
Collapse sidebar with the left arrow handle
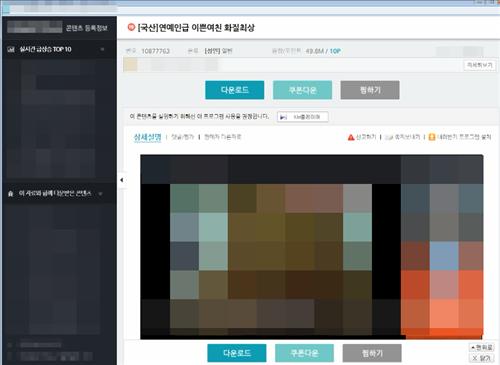click(122, 180)
